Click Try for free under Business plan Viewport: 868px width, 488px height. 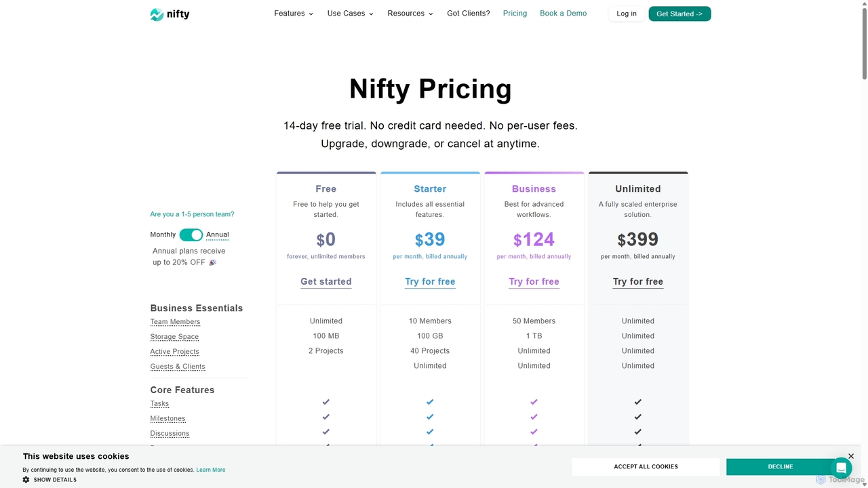(534, 281)
